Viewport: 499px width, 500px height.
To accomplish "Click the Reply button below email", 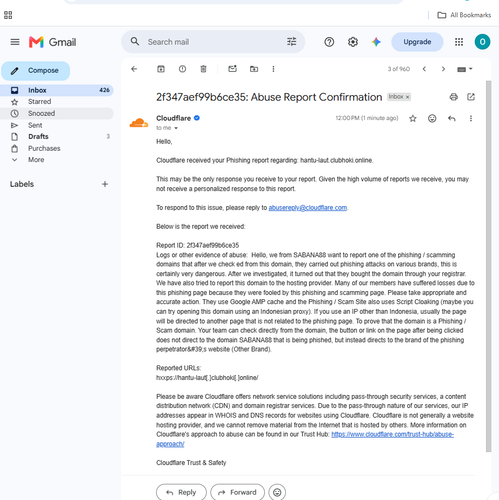I will click(181, 492).
